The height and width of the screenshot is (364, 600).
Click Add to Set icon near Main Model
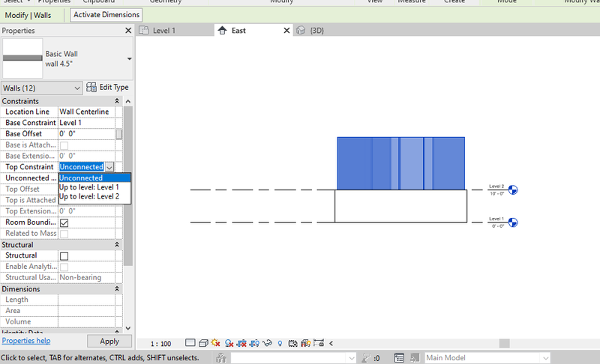tap(415, 358)
